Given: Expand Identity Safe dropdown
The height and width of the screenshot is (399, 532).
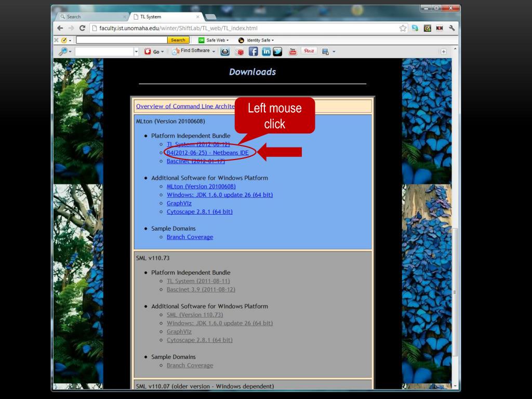Looking at the screenshot, I should 272,40.
